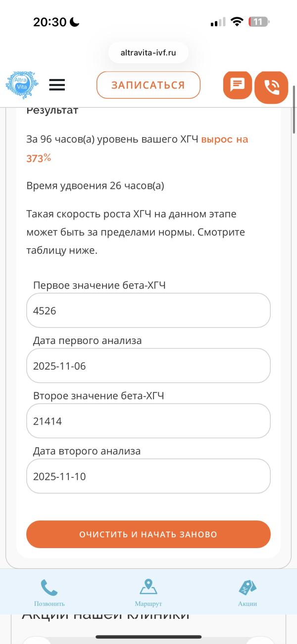
Task: Select the Маршрут label in bottom bar
Action: click(148, 603)
